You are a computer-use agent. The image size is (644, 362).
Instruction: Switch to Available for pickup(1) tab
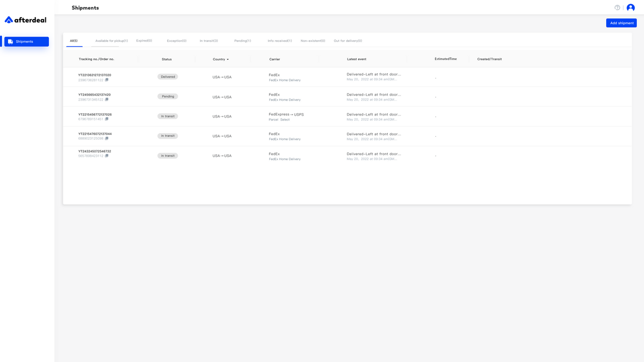click(x=112, y=41)
